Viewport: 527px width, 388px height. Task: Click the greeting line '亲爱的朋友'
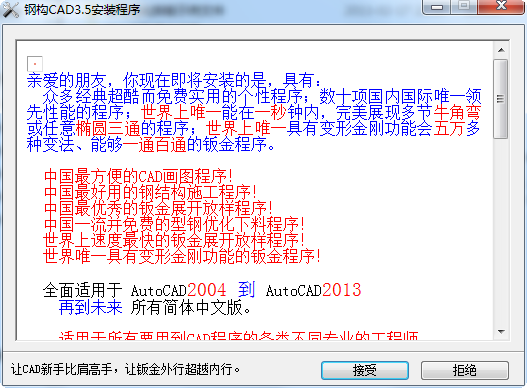tap(67, 81)
